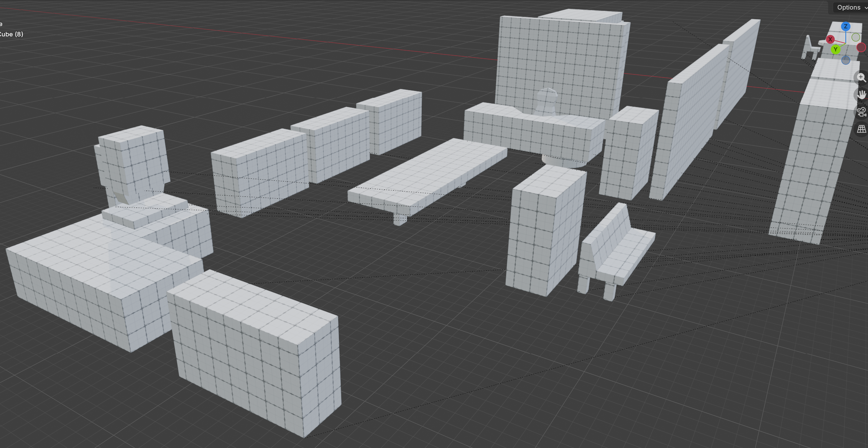Click the hand Pan view icon
Screen dimensions: 868x448
click(x=861, y=95)
